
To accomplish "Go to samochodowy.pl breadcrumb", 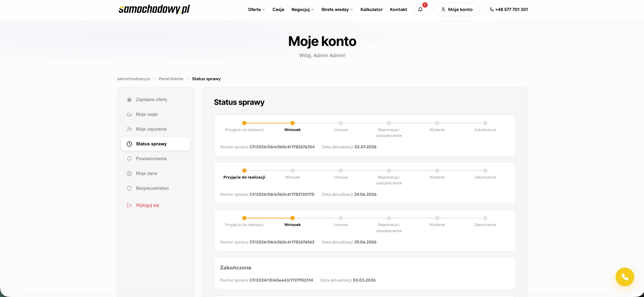I will 133,79.
